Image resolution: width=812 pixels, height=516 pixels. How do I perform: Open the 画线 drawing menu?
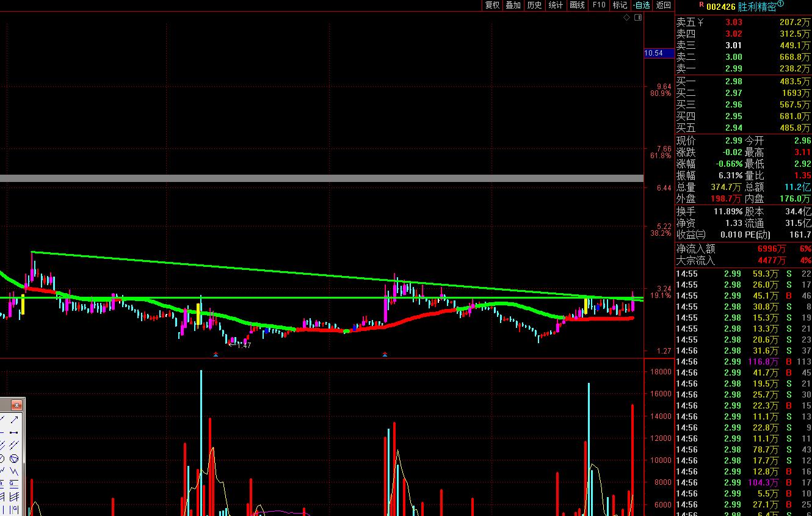tap(577, 5)
